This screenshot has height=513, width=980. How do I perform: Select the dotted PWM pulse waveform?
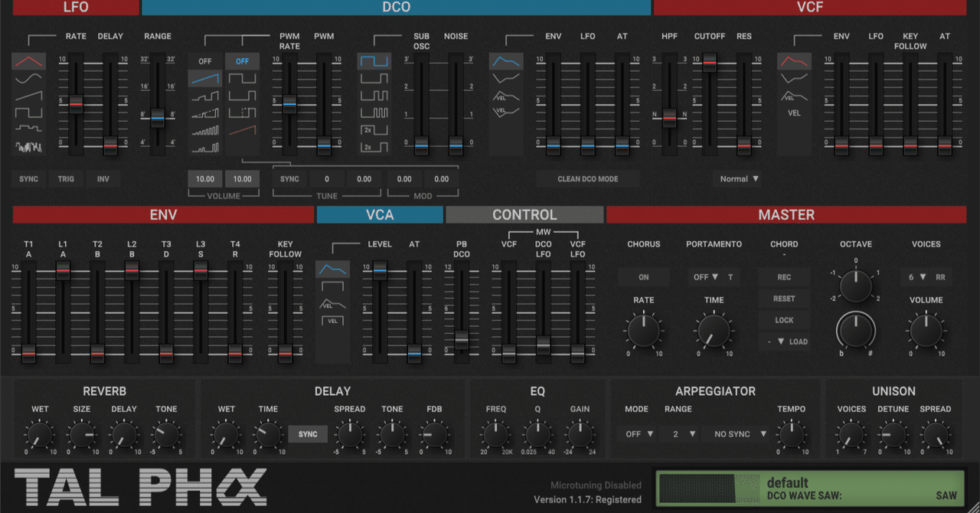[x=242, y=113]
